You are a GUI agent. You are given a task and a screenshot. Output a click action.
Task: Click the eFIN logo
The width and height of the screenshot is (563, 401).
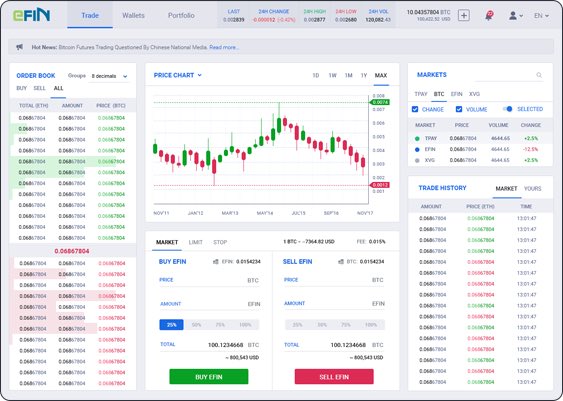coord(32,15)
